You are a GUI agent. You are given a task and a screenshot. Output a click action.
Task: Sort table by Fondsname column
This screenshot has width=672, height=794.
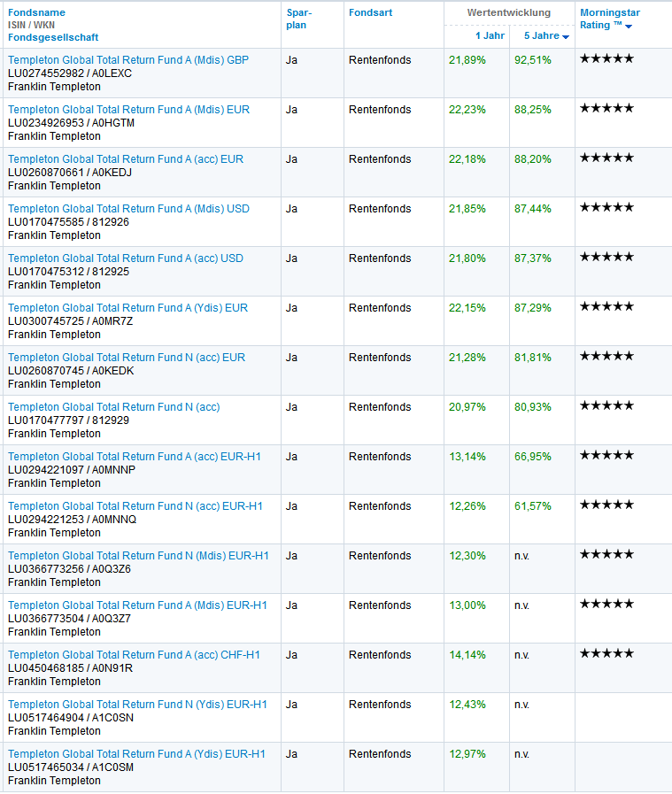click(36, 12)
